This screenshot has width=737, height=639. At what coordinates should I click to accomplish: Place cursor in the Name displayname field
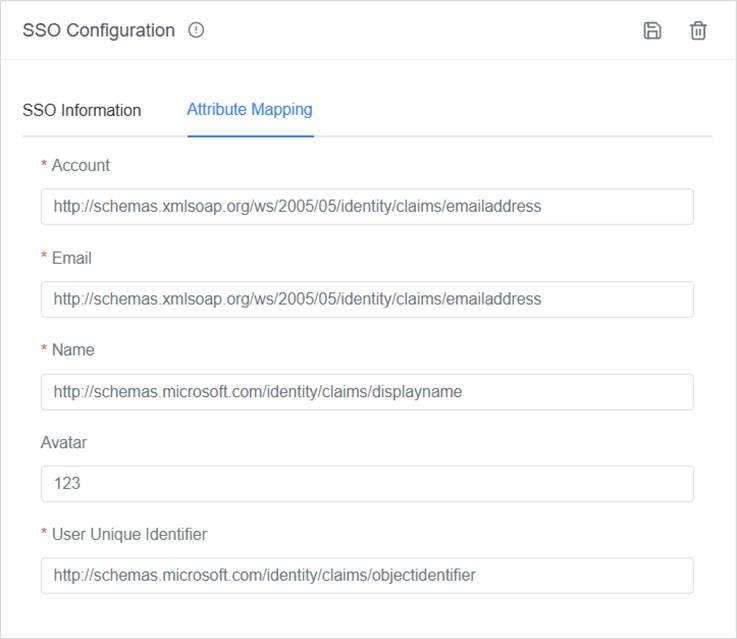tap(367, 392)
